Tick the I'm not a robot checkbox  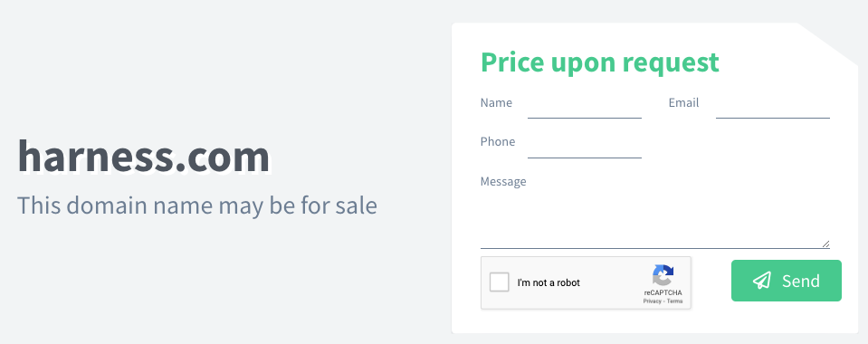pyautogui.click(x=500, y=282)
